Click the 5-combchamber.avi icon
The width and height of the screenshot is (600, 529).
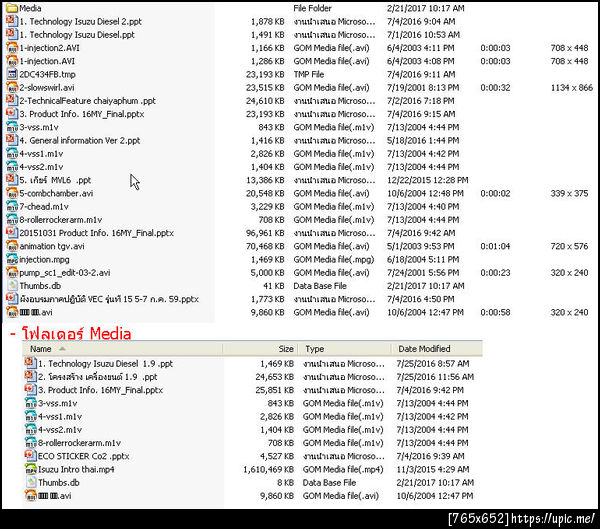[12, 193]
